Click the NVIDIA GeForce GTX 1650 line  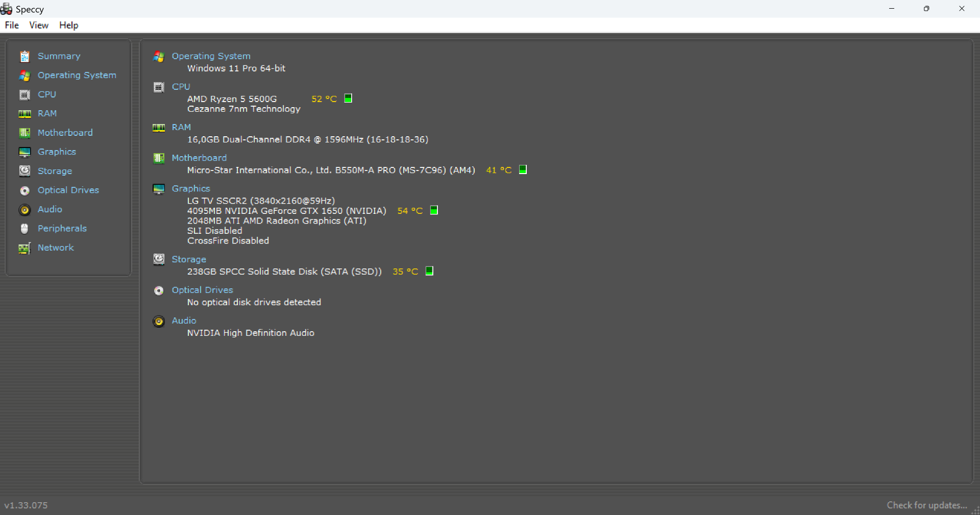[287, 211]
